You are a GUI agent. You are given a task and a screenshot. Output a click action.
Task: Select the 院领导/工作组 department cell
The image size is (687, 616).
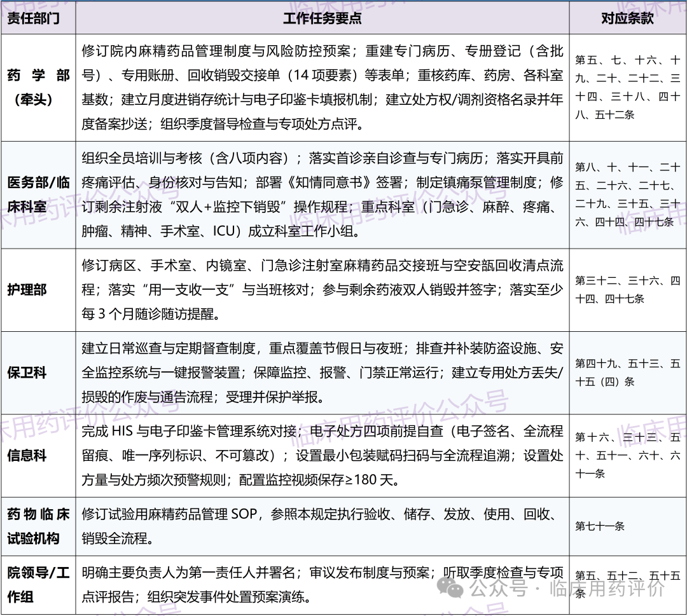pos(38,585)
